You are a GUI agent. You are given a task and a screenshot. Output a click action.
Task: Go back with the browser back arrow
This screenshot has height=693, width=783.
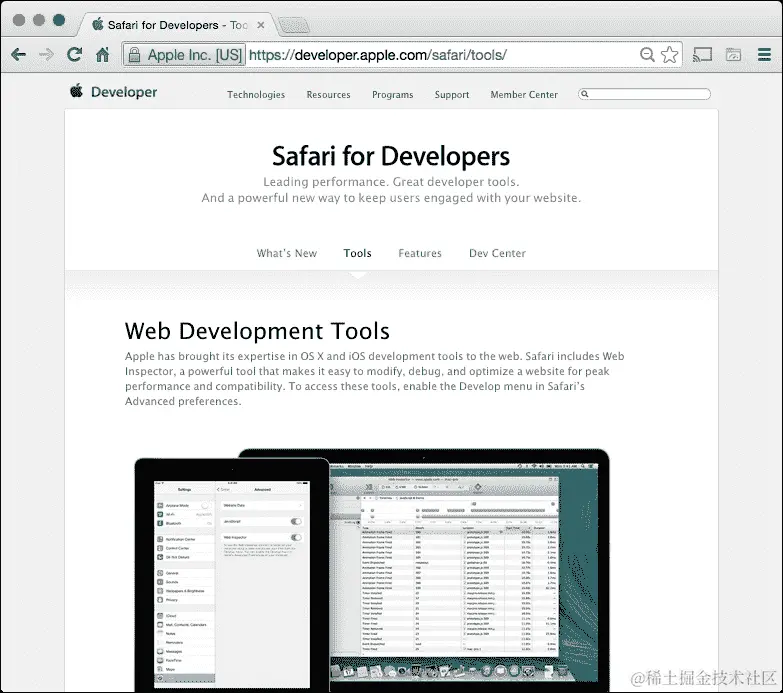(18, 54)
